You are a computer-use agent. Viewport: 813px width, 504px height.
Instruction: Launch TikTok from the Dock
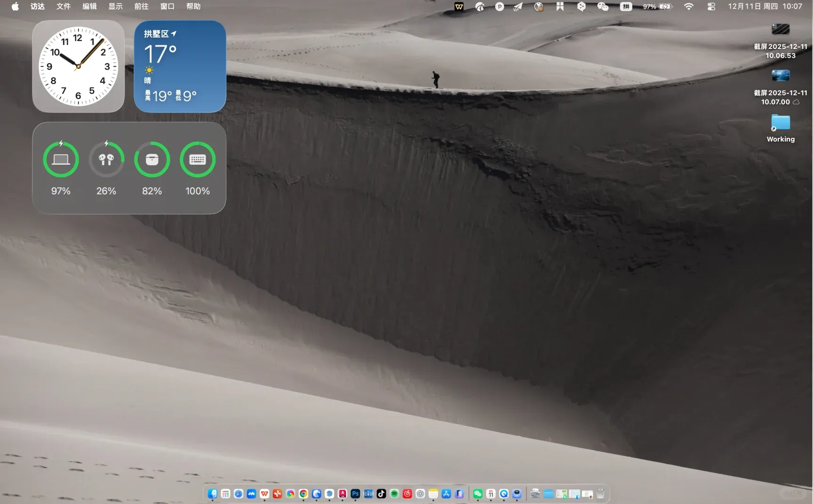(x=382, y=494)
